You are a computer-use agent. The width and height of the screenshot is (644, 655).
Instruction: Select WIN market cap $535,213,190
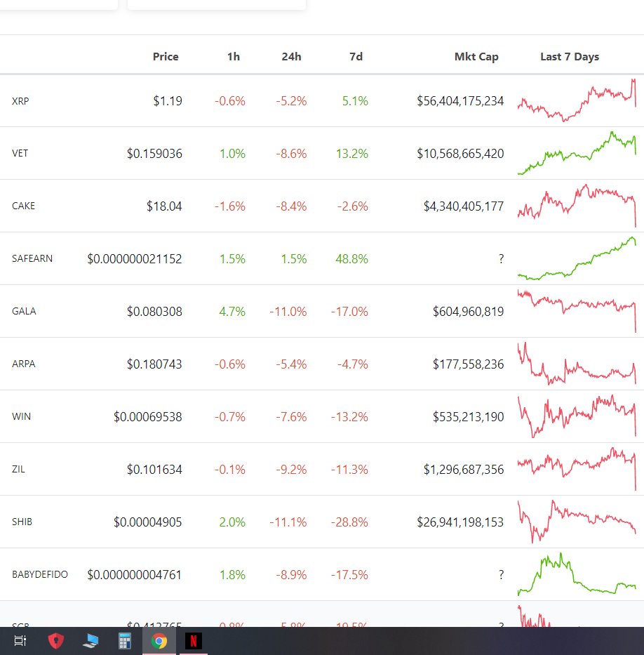(469, 417)
